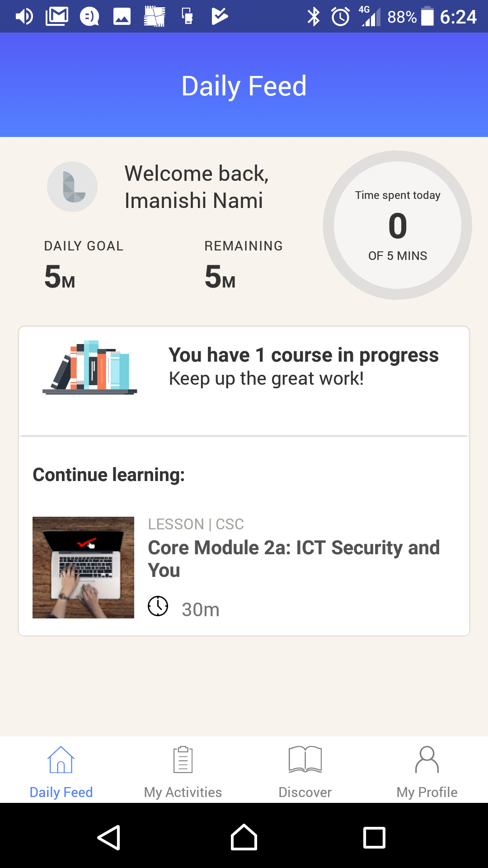Tap the Discover open-book icon

[x=305, y=759]
